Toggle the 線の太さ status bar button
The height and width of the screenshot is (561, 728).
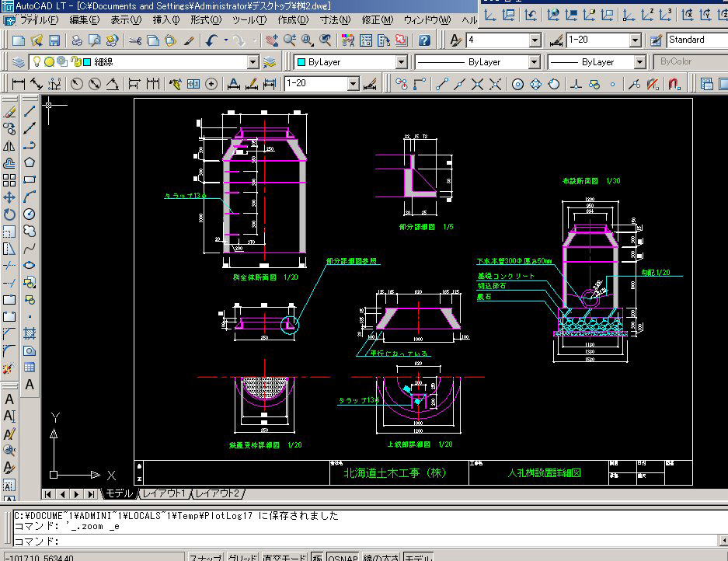(381, 557)
